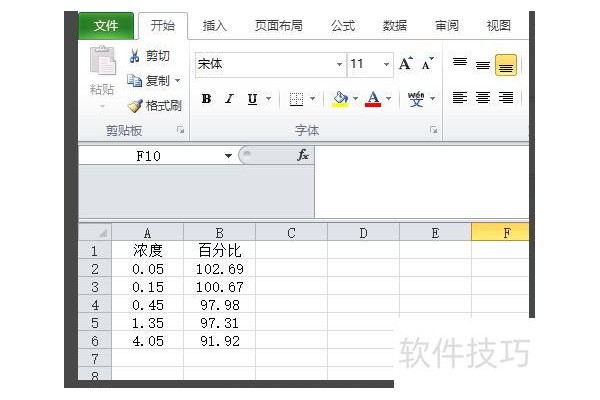Image resolution: width=600 pixels, height=400 pixels.
Task: Toggle italic formatting
Action: [x=229, y=99]
